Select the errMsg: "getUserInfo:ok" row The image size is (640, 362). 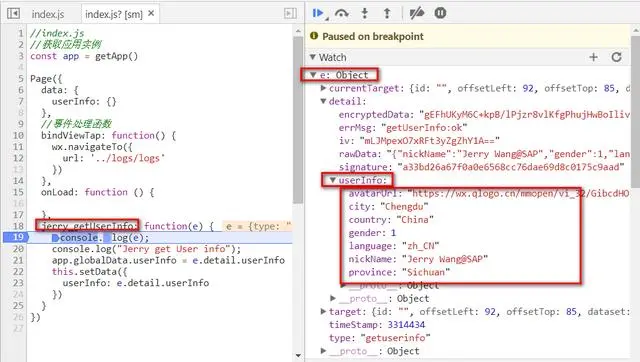(403, 128)
